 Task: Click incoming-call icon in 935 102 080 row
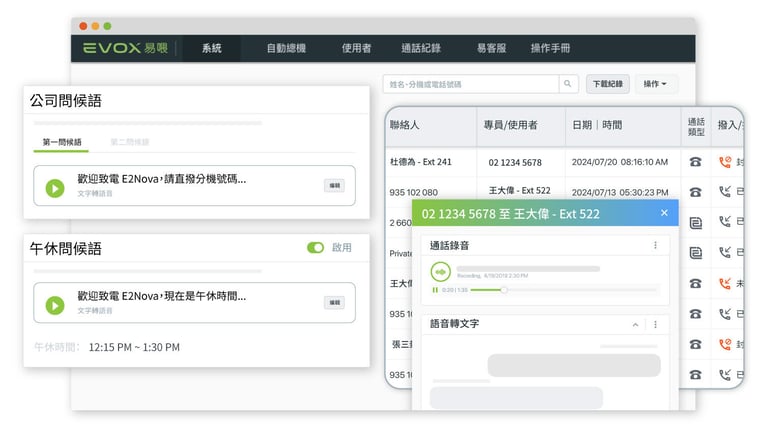[x=725, y=192]
